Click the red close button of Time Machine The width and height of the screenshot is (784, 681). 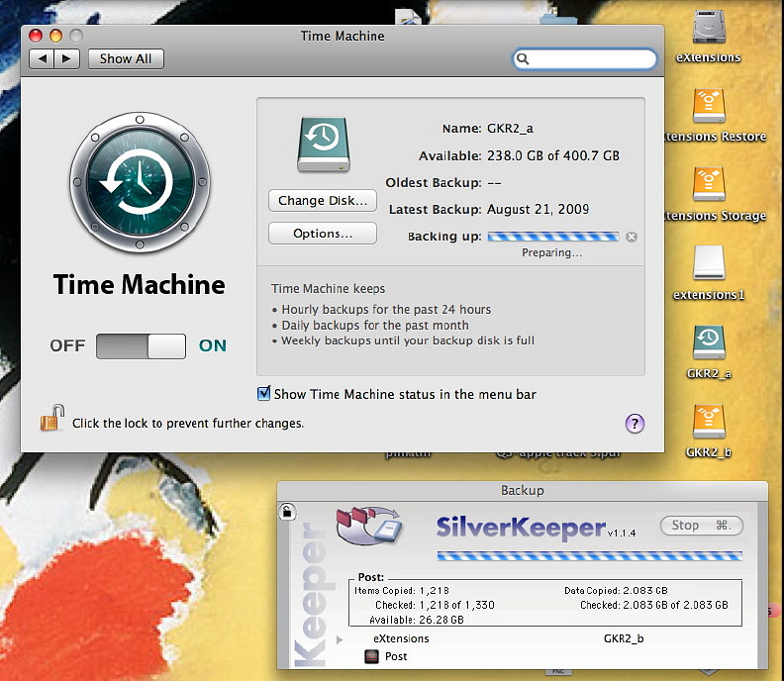[x=36, y=36]
